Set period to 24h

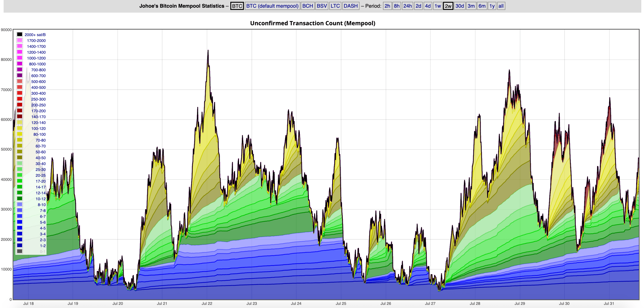407,6
